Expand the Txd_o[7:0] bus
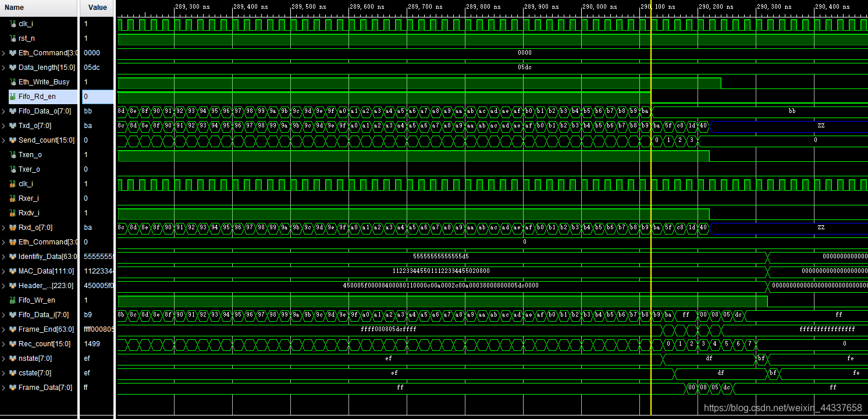The image size is (868, 419). (4, 126)
